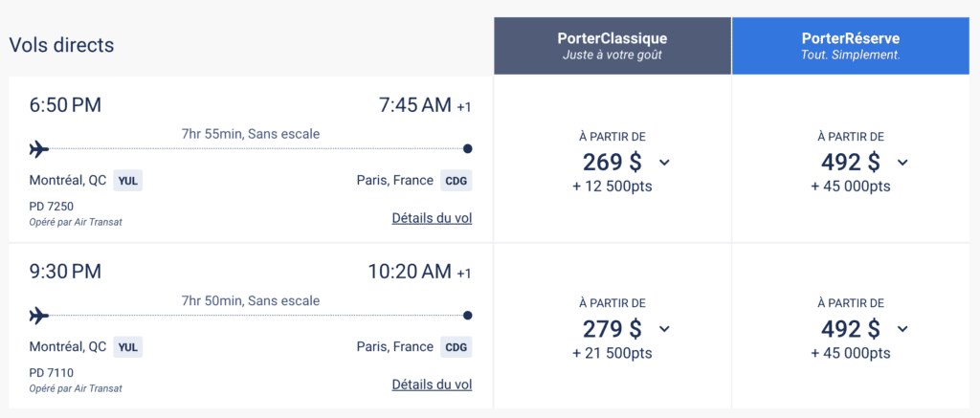980x418 pixels.
Task: Expand the PorterRéserve 492 $ fare for PD 7250
Action: tap(902, 163)
